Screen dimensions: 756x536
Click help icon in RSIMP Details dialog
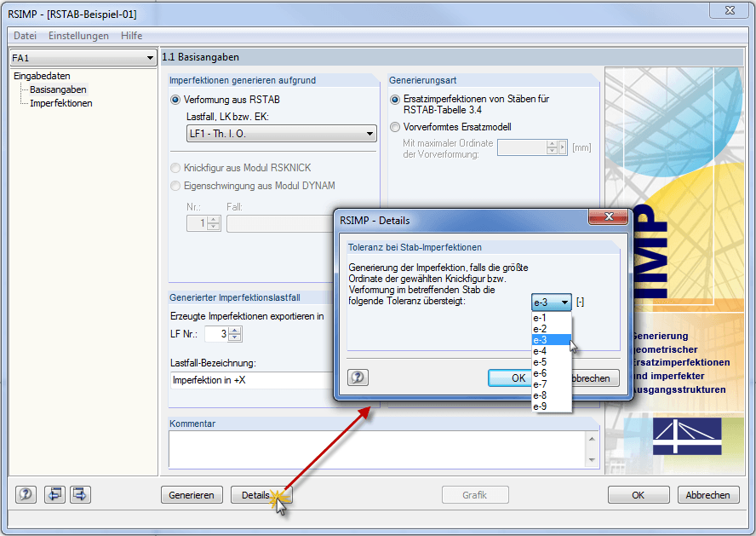pyautogui.click(x=358, y=378)
